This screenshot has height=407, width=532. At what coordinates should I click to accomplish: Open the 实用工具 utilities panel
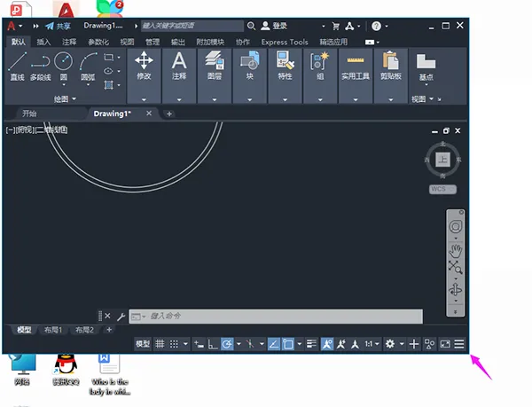click(x=356, y=75)
